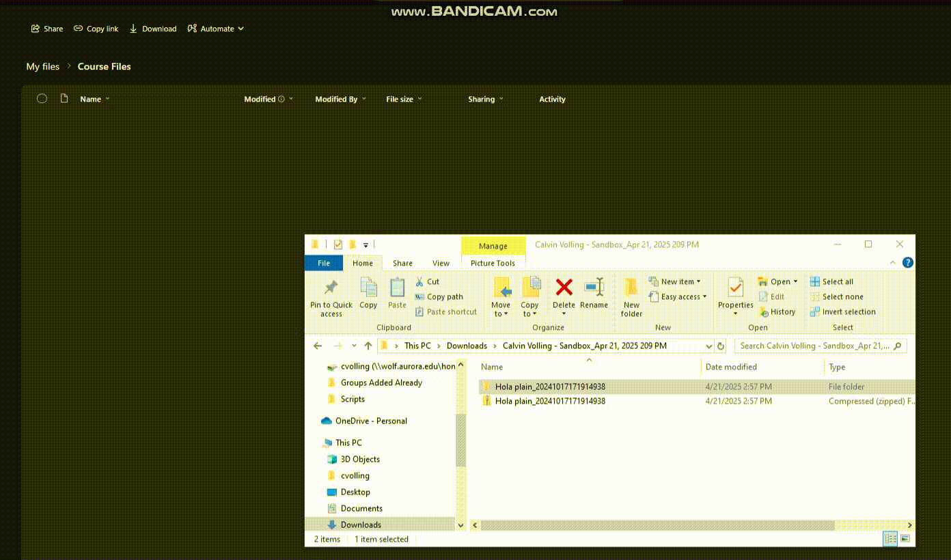Switch to Large icons view in status bar
This screenshot has height=560, width=951.
(x=905, y=539)
